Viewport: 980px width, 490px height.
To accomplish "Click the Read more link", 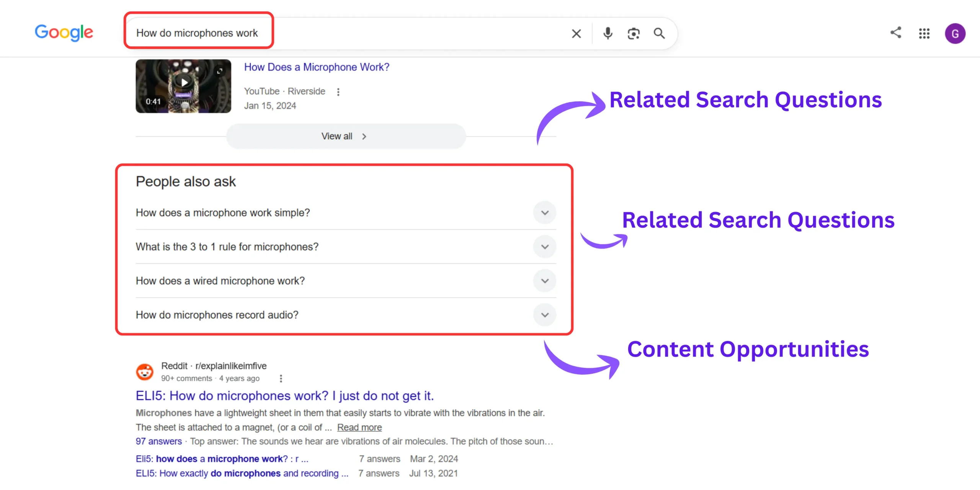I will click(x=359, y=427).
